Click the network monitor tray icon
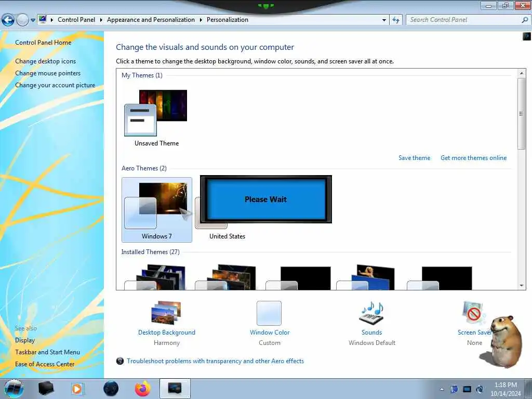The image size is (532, 399). [x=467, y=389]
